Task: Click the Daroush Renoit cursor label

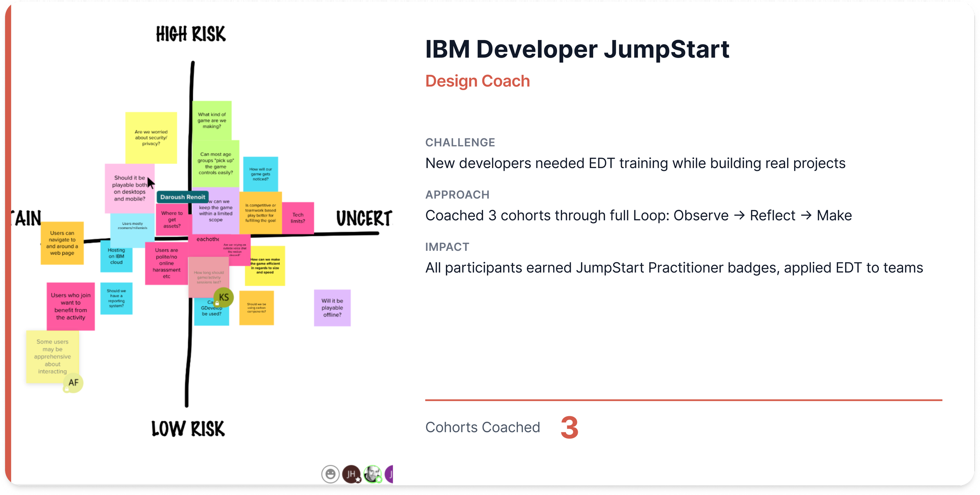Action: (x=182, y=197)
